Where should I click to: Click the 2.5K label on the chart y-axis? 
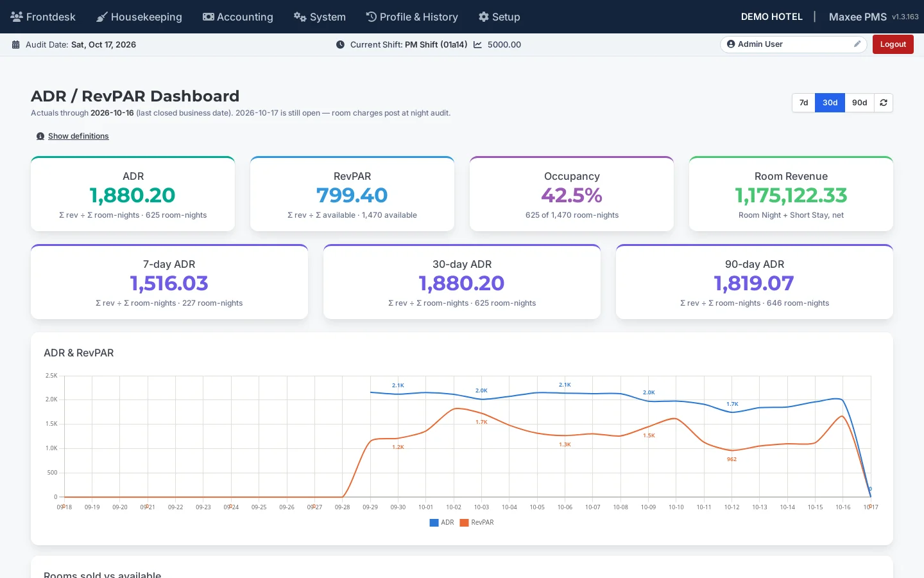click(51, 376)
